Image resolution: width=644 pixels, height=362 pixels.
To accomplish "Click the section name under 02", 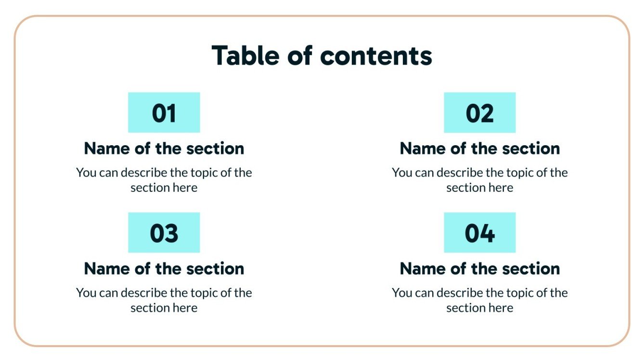I will click(x=479, y=149).
